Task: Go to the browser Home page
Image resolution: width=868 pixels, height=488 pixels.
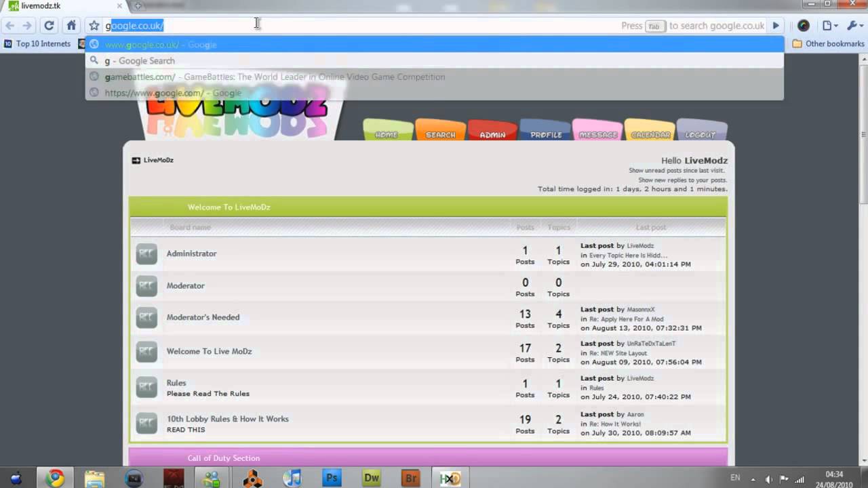Action: pos(71,26)
